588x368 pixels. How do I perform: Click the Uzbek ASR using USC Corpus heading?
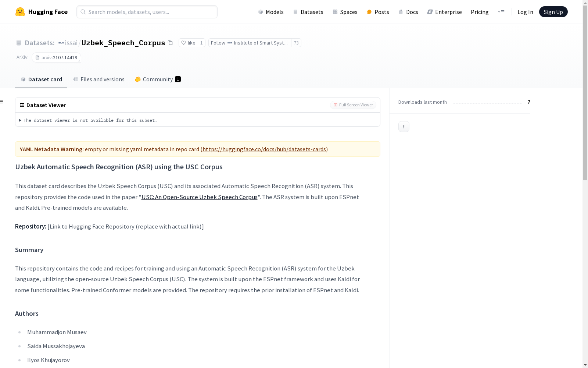(119, 167)
